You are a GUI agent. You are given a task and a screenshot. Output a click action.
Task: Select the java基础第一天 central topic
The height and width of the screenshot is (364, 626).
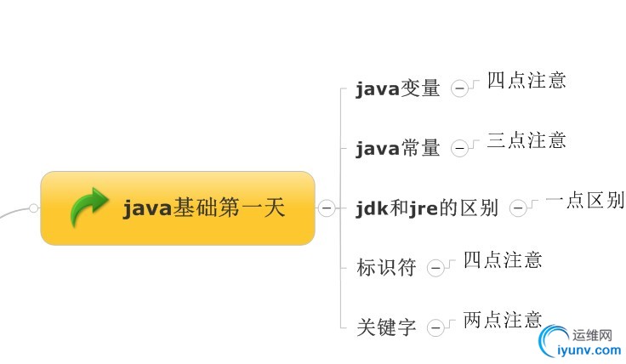pyautogui.click(x=203, y=208)
